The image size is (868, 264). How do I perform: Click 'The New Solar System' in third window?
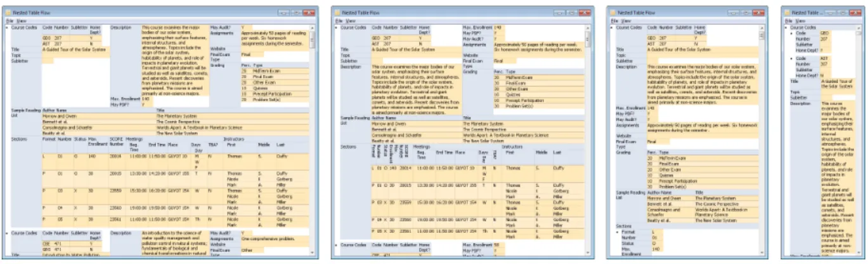(x=716, y=219)
